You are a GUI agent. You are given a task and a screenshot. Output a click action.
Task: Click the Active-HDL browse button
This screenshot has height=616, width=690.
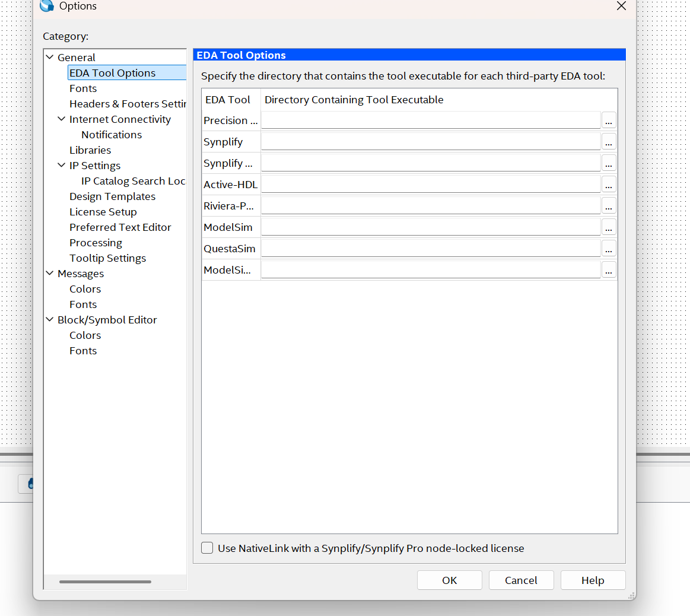pos(609,185)
